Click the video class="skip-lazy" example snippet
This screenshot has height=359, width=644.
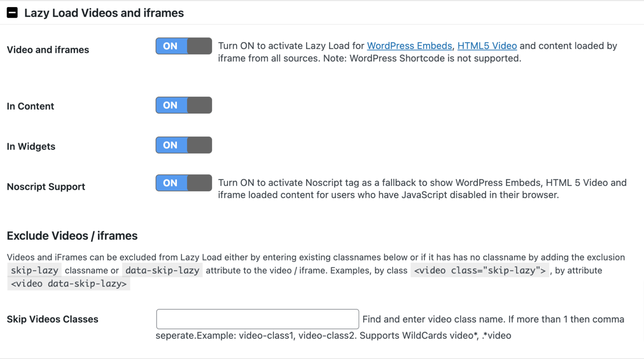point(479,270)
